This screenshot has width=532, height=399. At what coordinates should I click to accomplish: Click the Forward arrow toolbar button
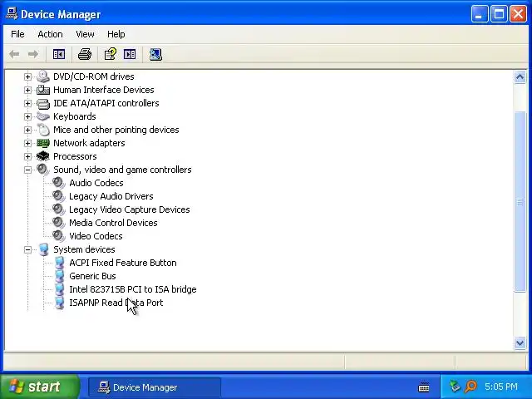33,54
